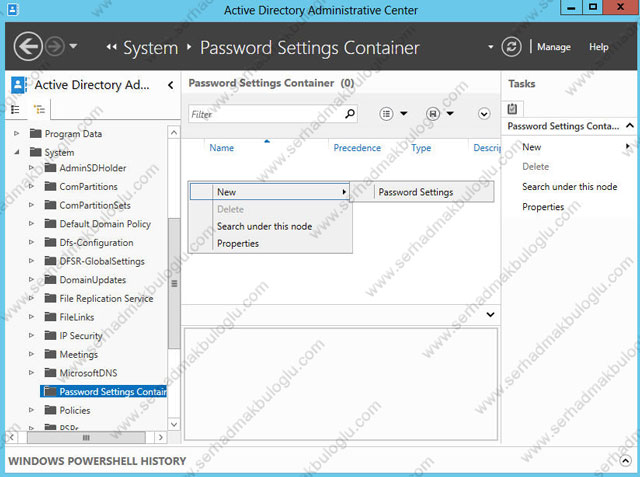Sort by the Name column header
640x477 pixels.
[x=222, y=148]
